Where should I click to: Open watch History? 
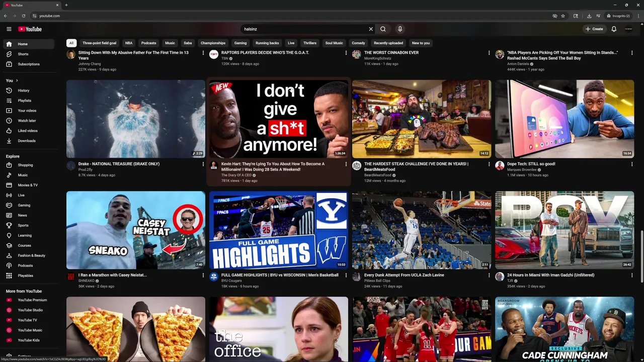28,90
